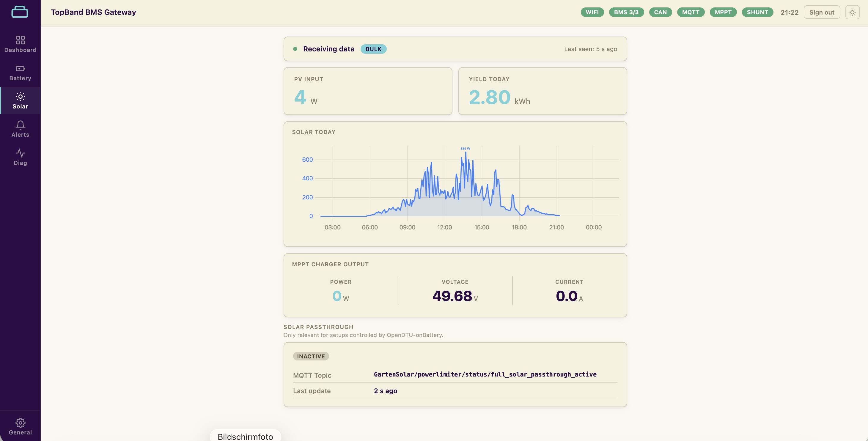Click the WIFI status badge
This screenshot has height=441, width=868.
pos(592,12)
